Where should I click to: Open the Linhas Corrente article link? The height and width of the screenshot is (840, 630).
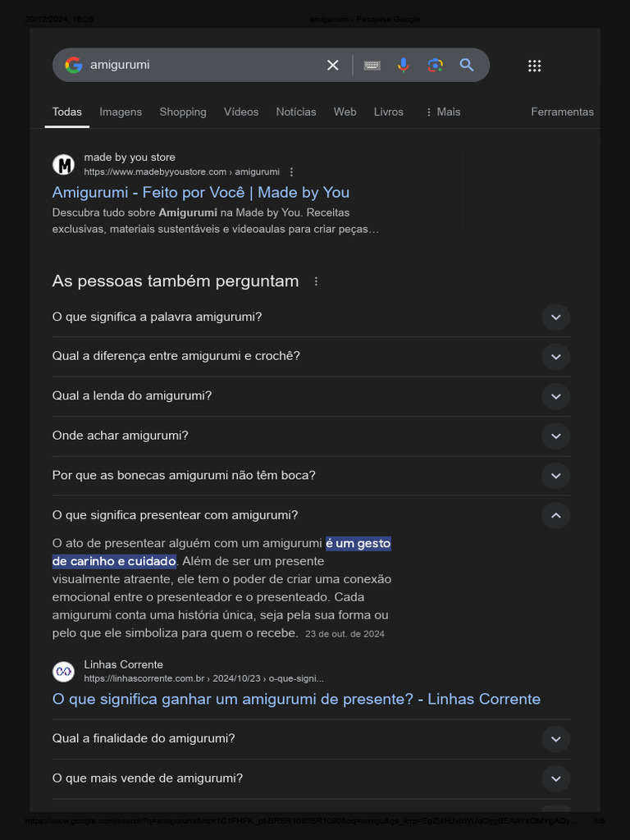(x=296, y=699)
